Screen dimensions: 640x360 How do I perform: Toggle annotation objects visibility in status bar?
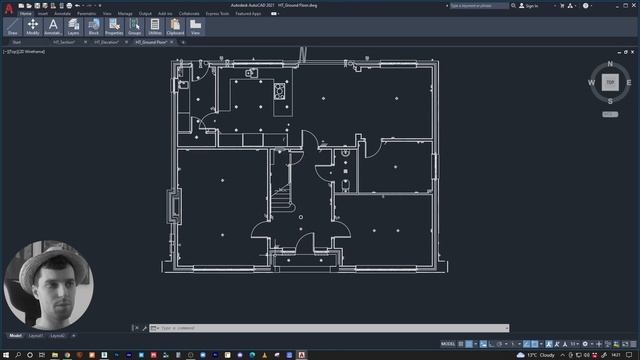549,344
